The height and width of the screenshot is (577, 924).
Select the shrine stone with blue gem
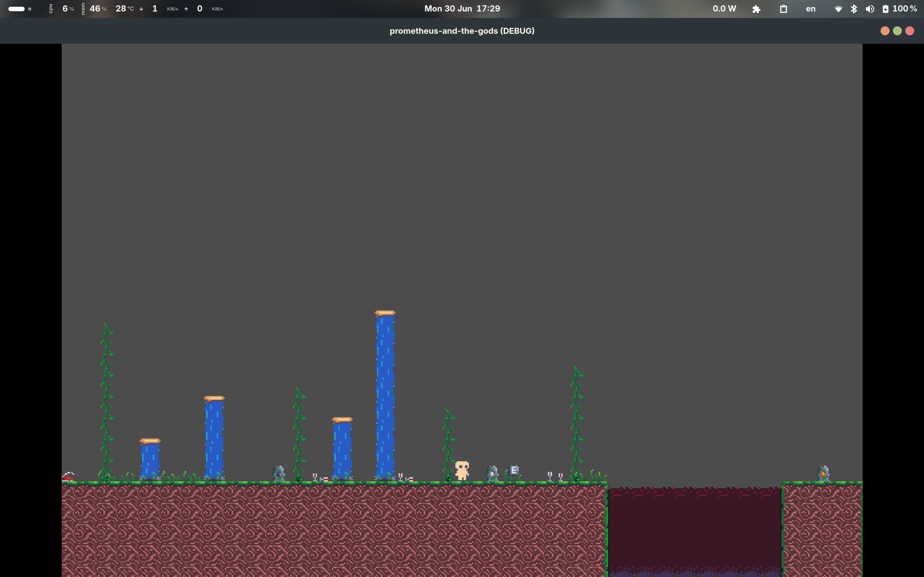[x=278, y=474]
